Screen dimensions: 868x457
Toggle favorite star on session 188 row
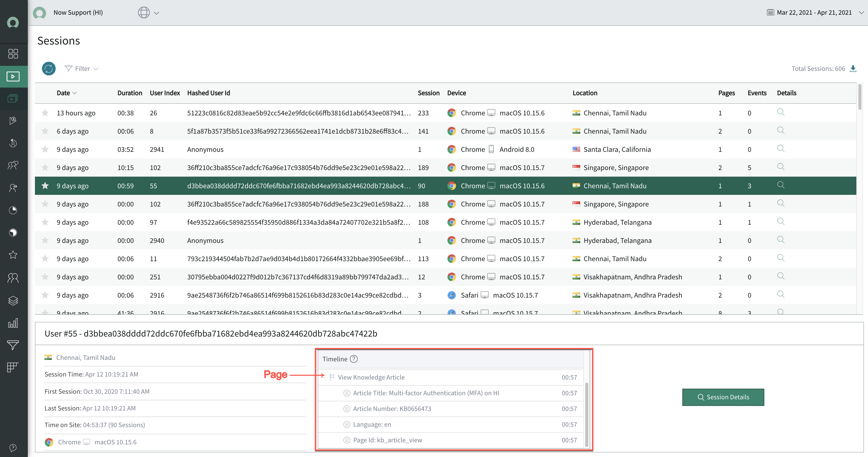click(45, 203)
